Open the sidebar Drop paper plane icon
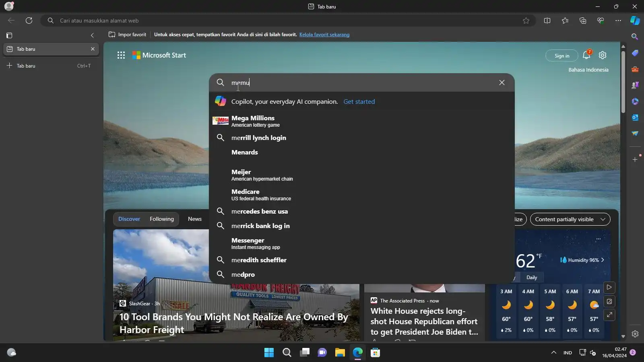The height and width of the screenshot is (362, 644). [635, 134]
